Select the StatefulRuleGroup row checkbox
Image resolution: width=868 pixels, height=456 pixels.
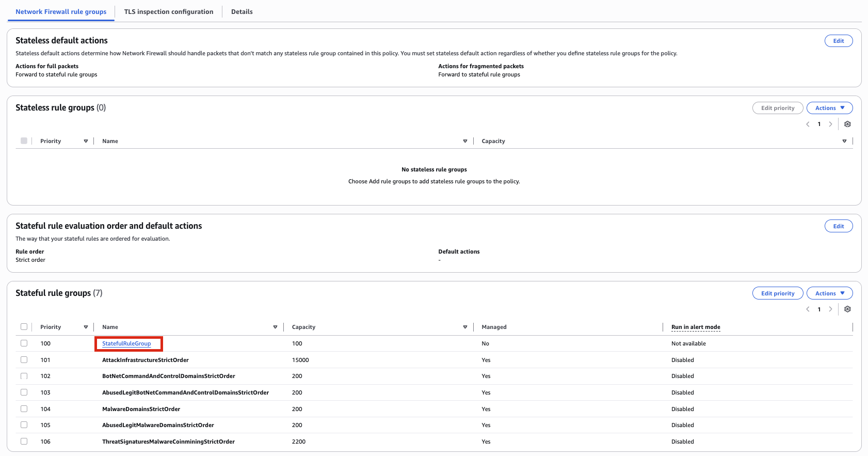coord(24,343)
